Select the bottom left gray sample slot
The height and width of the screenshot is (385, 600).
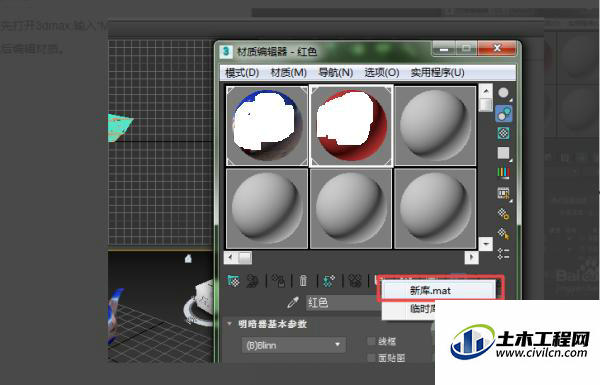267,209
